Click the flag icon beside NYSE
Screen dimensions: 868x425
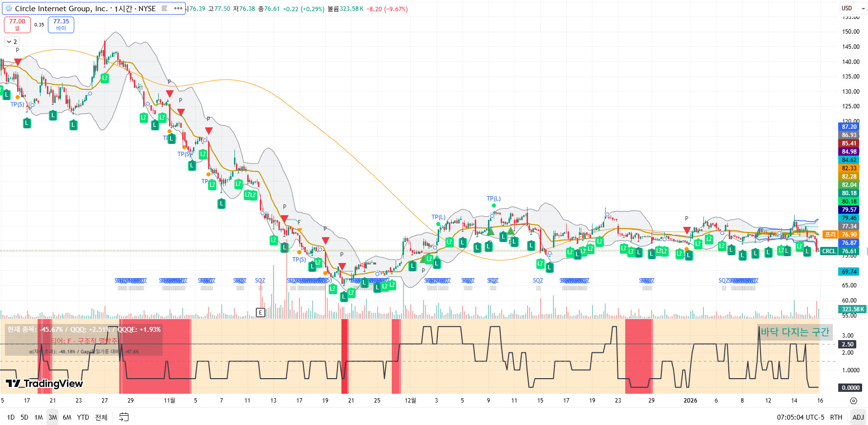(x=165, y=8)
